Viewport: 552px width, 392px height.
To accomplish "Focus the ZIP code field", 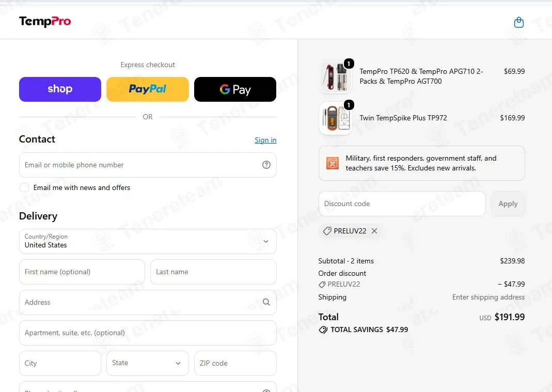I will coord(235,363).
